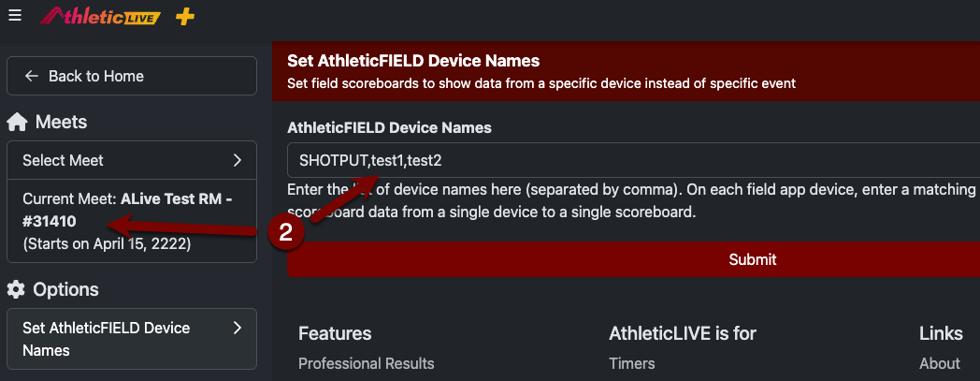Screen dimensions: 980x381
Task: Click into the device names text field
Action: (x=634, y=161)
